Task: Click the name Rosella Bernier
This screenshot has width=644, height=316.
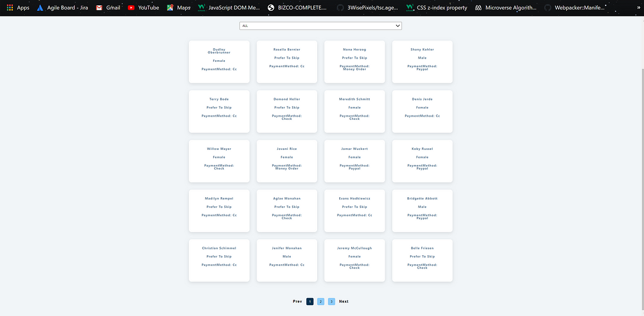Action: click(287, 49)
